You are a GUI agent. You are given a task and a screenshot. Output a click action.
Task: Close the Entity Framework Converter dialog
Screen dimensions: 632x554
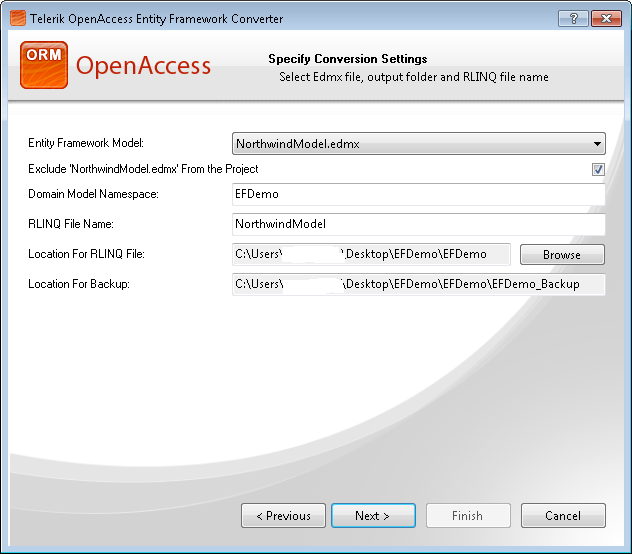pos(606,19)
